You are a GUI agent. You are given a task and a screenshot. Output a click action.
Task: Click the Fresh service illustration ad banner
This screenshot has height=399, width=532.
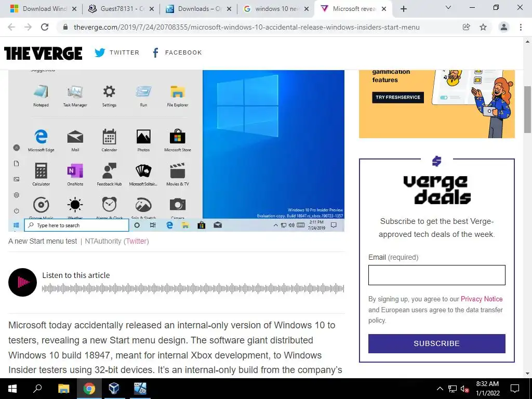[436, 104]
